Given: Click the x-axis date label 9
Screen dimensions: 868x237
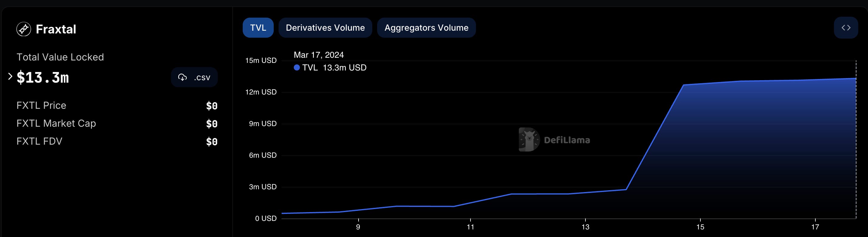Looking at the screenshot, I should pyautogui.click(x=358, y=227).
